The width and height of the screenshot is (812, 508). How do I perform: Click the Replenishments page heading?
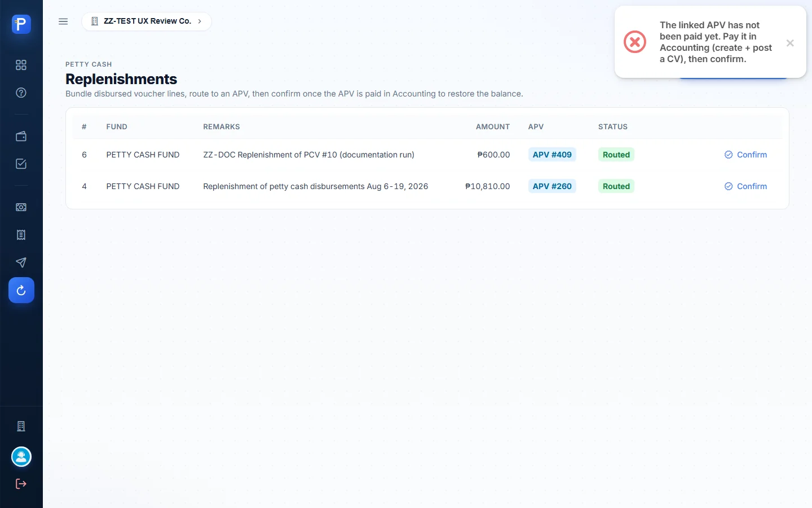pyautogui.click(x=121, y=79)
